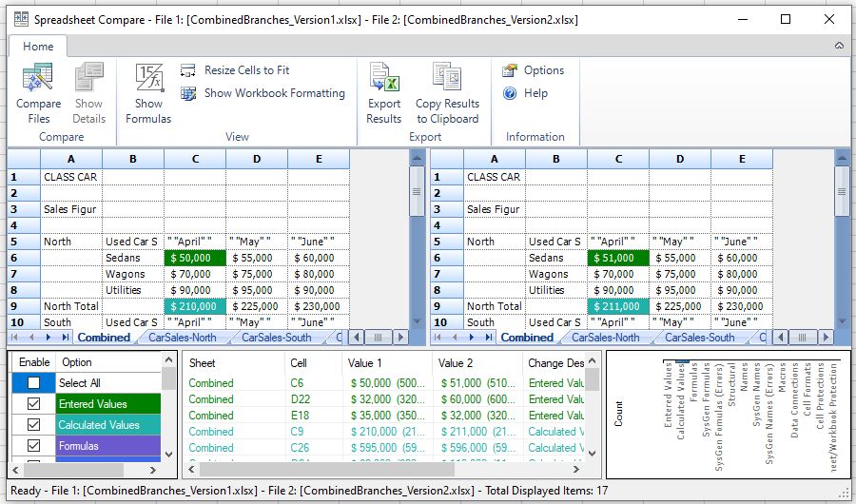Open CarSales-South sheet tab in right pane

pos(699,338)
